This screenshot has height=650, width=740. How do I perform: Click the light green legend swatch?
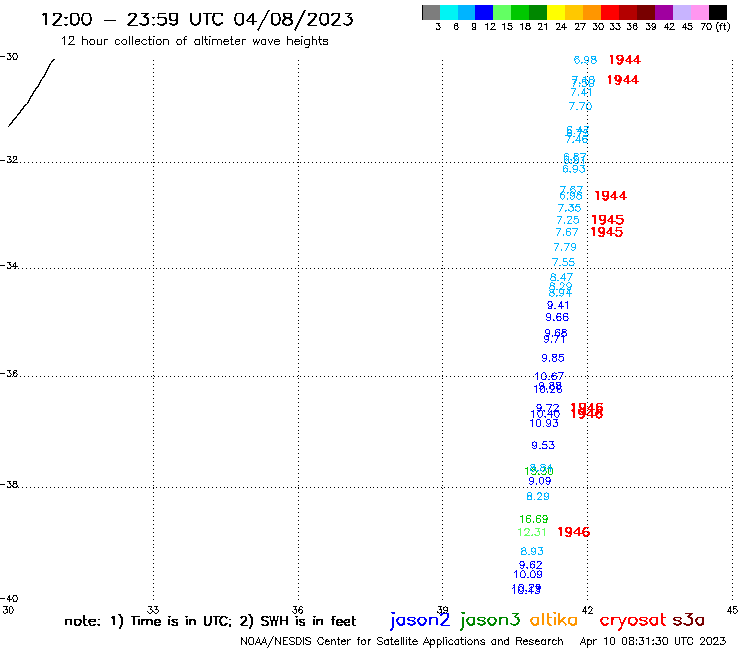[x=502, y=12]
